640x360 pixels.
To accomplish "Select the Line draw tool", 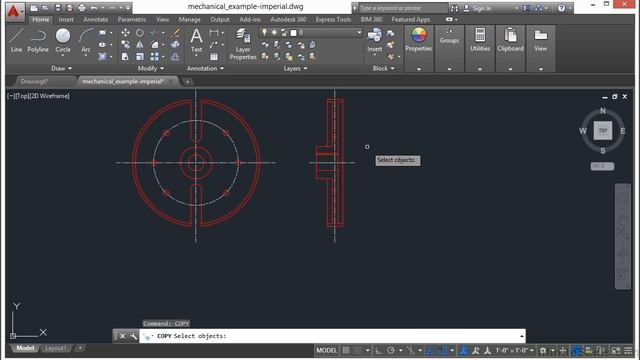I will (x=16, y=41).
